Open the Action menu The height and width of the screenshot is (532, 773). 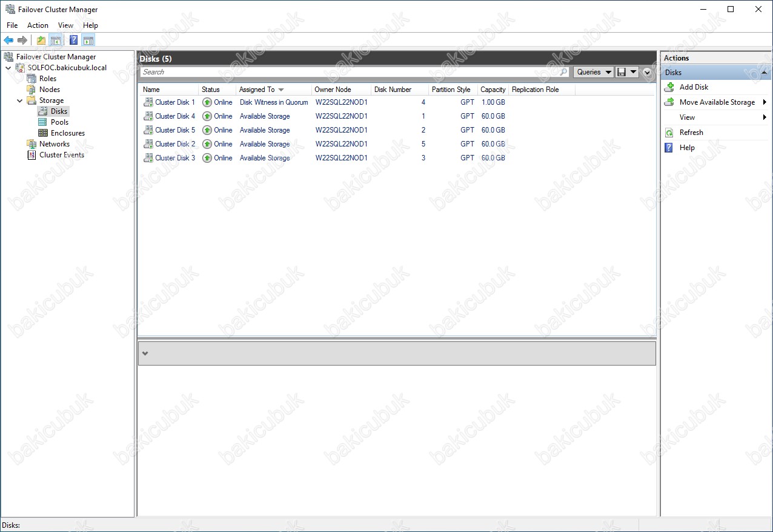(38, 25)
